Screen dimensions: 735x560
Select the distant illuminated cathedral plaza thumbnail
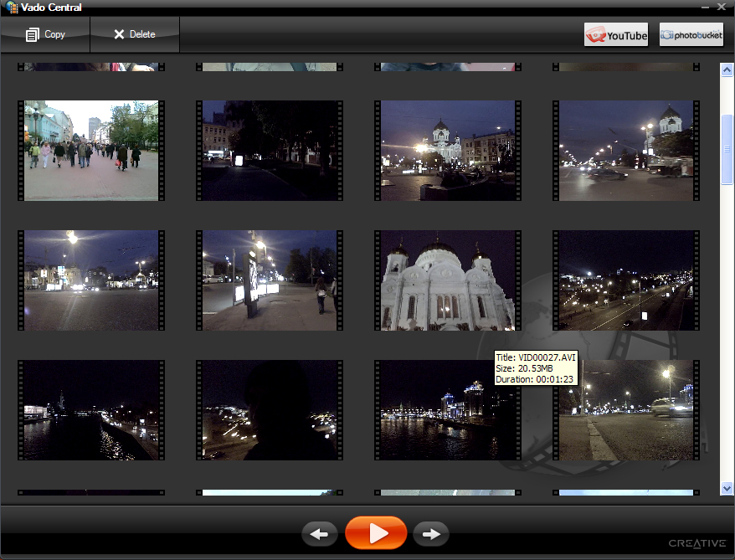(448, 151)
